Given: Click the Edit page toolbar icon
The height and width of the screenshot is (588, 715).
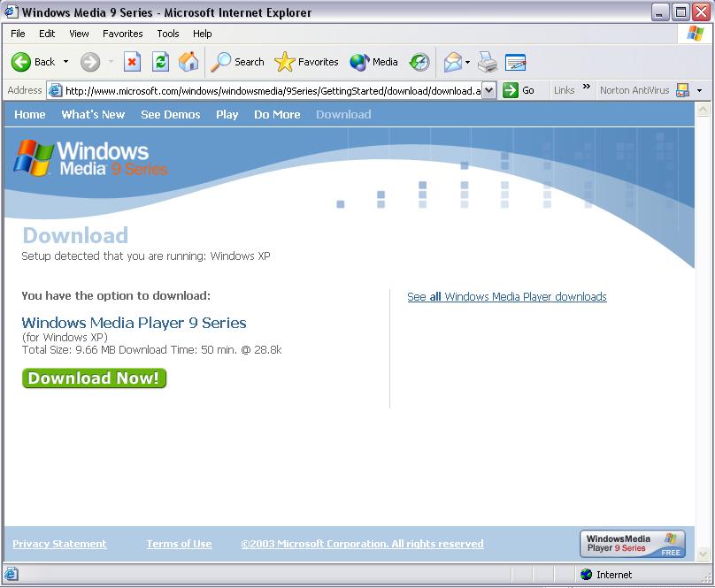Looking at the screenshot, I should click(515, 63).
